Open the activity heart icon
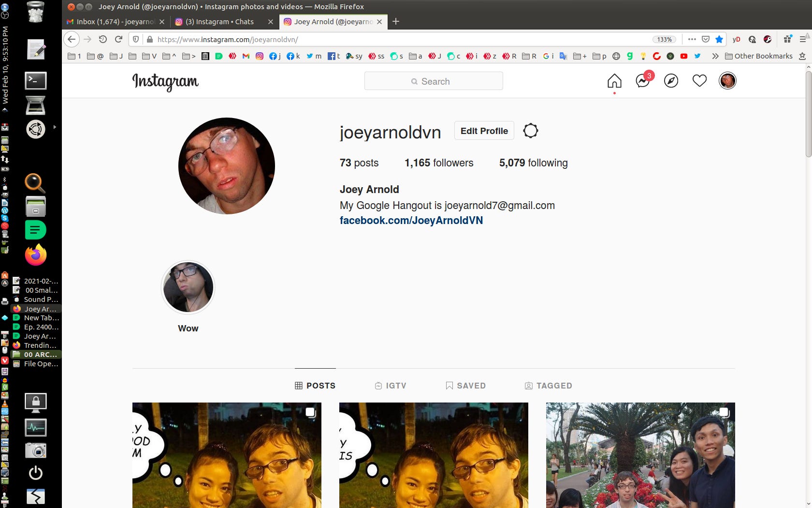This screenshot has width=812, height=508. pyautogui.click(x=699, y=81)
